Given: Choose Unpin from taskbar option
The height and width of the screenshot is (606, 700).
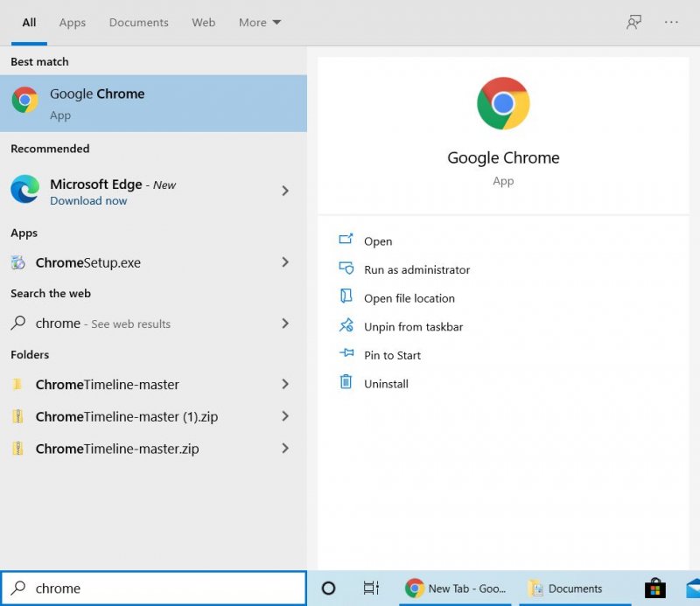Looking at the screenshot, I should [x=413, y=327].
